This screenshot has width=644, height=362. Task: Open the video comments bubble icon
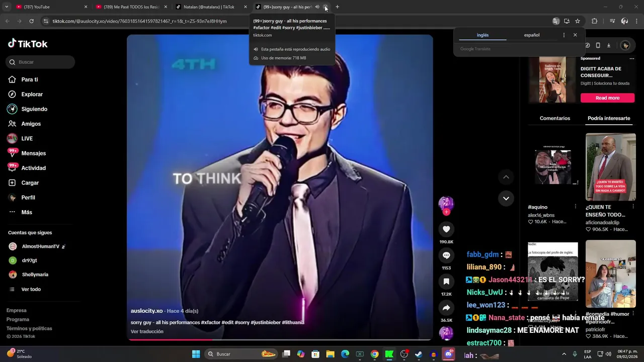(x=446, y=255)
